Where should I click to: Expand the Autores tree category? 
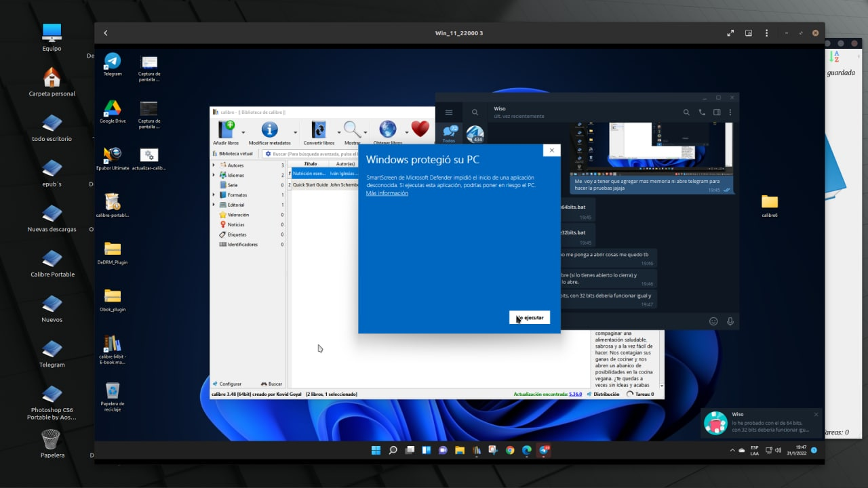[214, 165]
